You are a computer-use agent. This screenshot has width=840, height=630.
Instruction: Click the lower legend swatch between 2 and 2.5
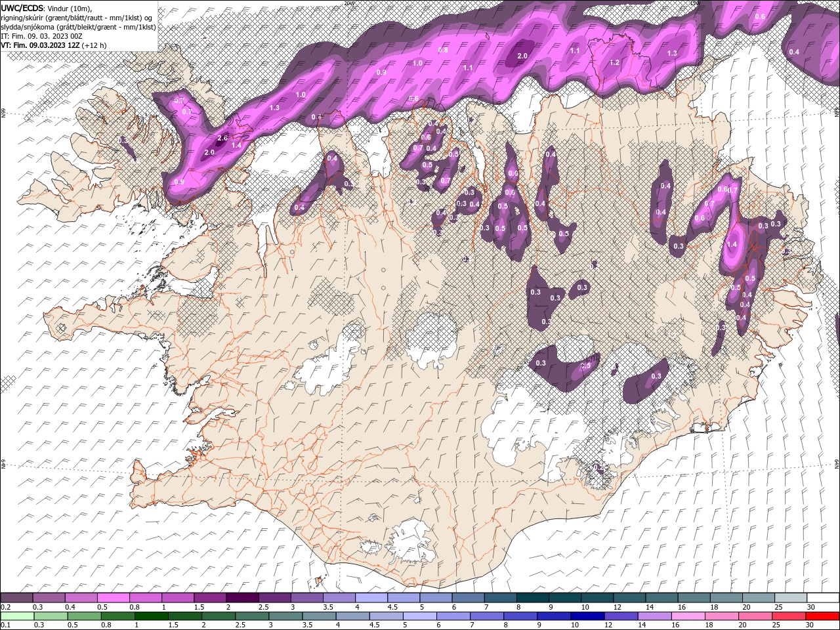tap(219, 616)
